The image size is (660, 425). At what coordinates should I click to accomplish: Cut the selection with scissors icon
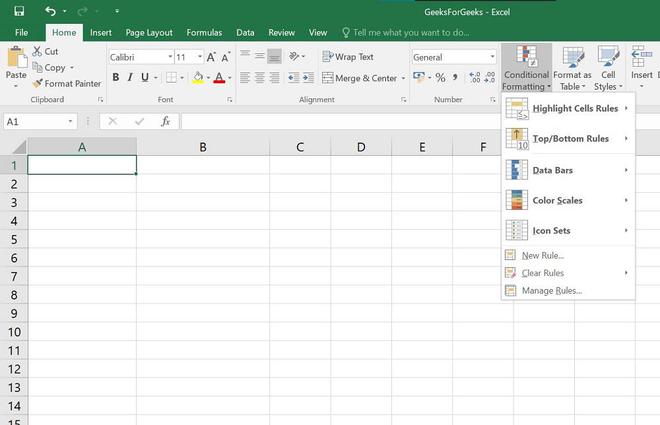[45, 51]
